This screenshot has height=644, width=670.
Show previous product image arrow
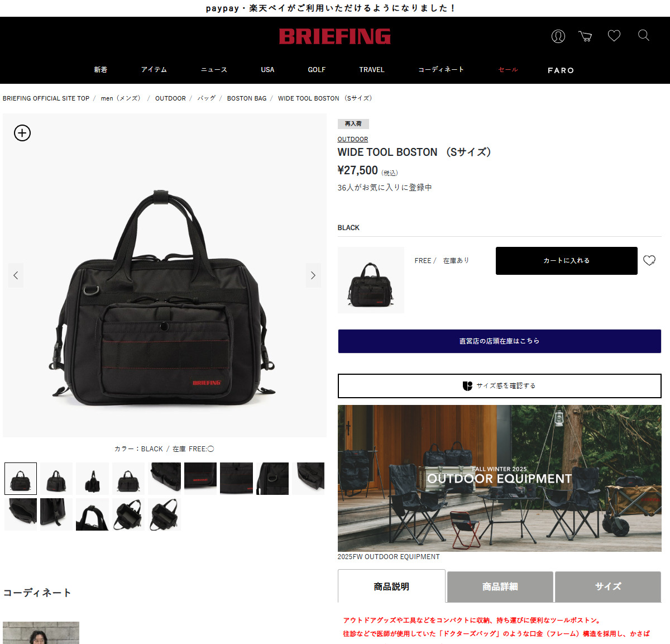pos(16,275)
